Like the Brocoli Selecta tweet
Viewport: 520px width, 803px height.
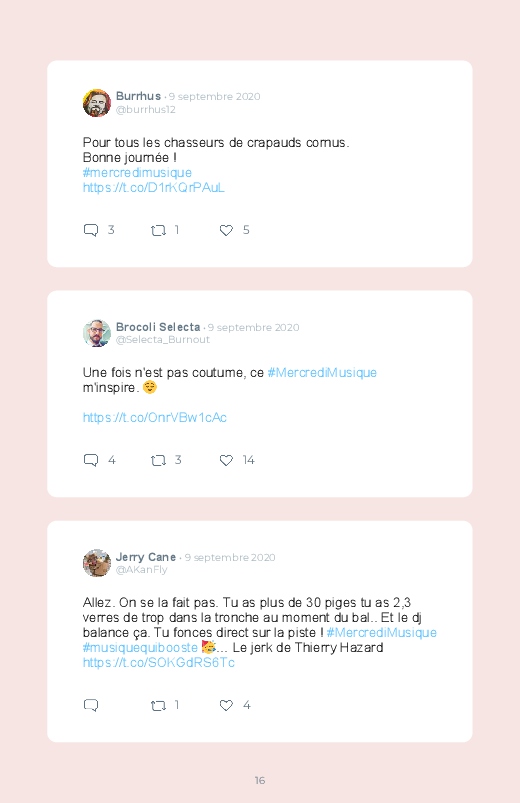226,460
